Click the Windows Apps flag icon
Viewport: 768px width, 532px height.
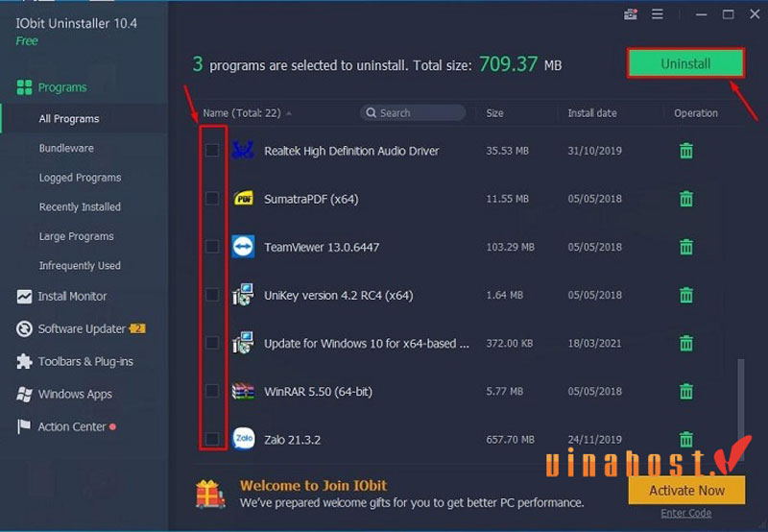pos(24,394)
